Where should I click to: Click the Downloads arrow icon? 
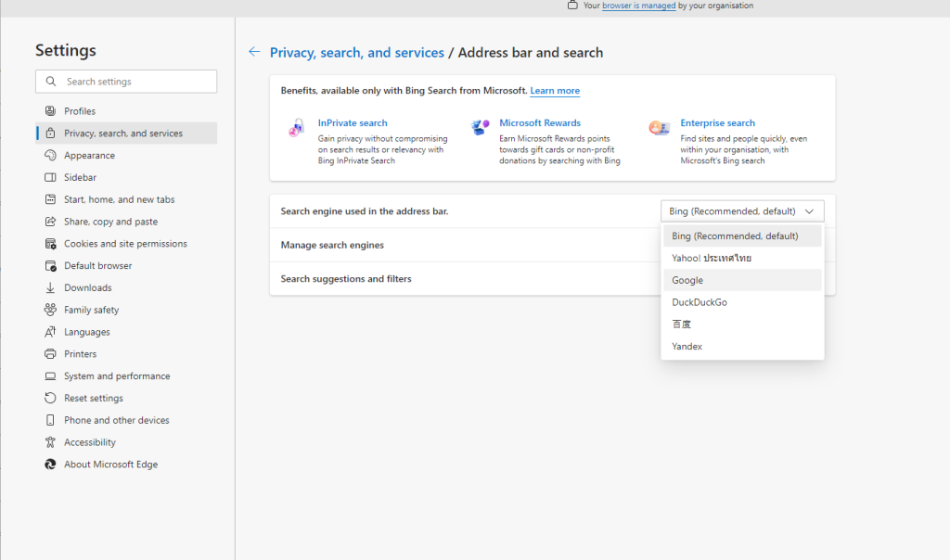coord(48,287)
